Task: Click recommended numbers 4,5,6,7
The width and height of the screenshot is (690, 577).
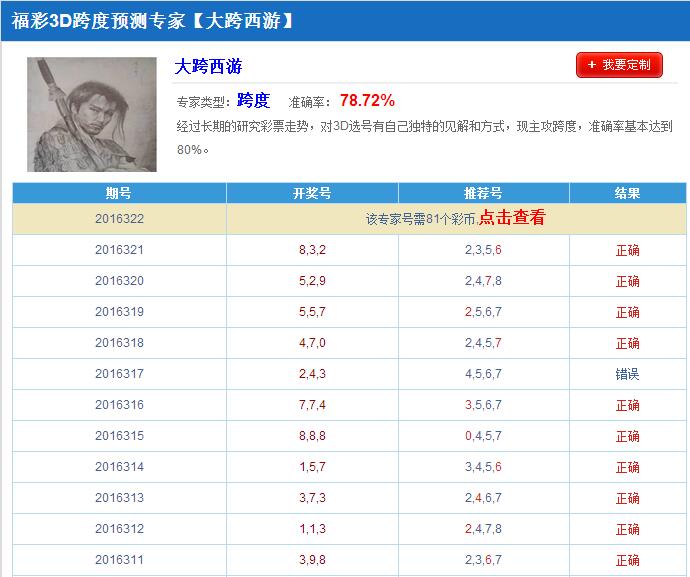Action: click(x=483, y=374)
